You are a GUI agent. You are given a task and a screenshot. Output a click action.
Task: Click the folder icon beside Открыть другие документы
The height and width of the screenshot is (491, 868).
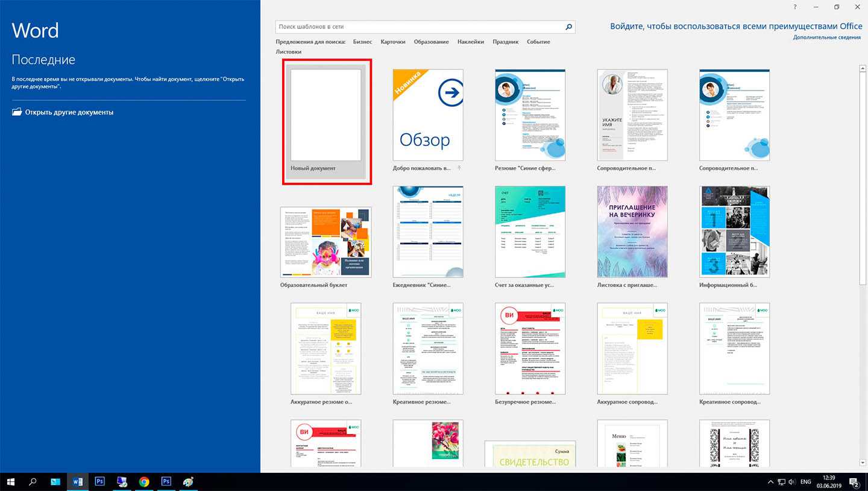[x=17, y=112]
